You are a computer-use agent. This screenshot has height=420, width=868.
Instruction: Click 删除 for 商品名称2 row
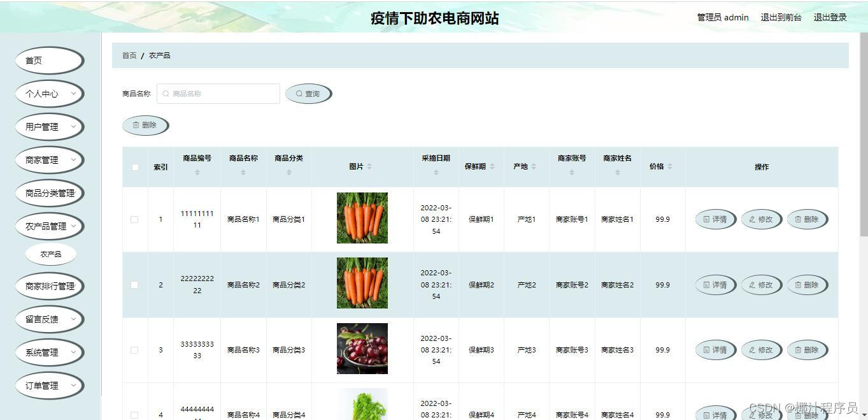807,285
